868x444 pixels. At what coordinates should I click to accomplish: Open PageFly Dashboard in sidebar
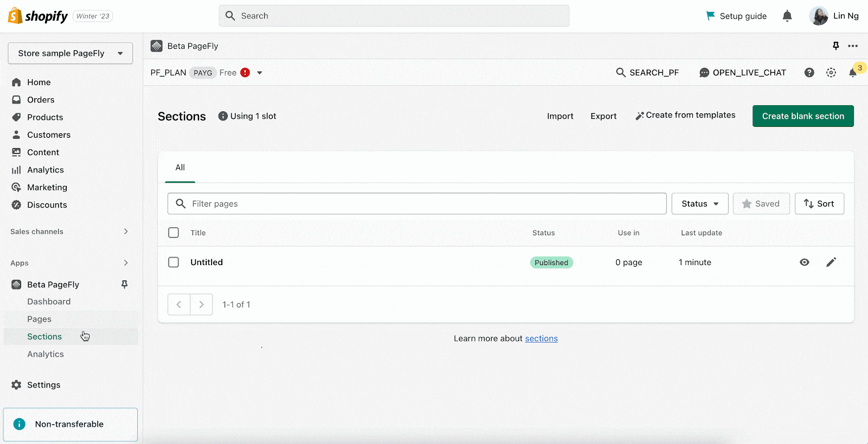(49, 301)
